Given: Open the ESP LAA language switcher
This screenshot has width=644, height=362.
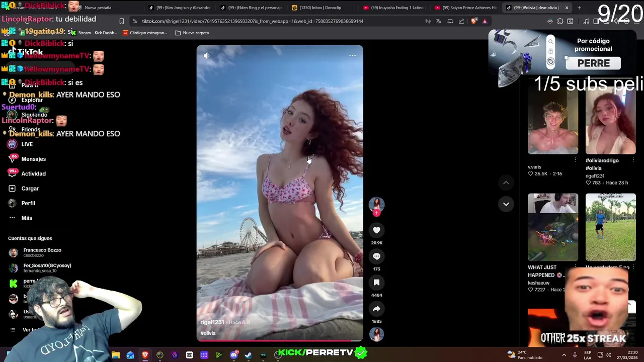Looking at the screenshot, I should (x=588, y=355).
